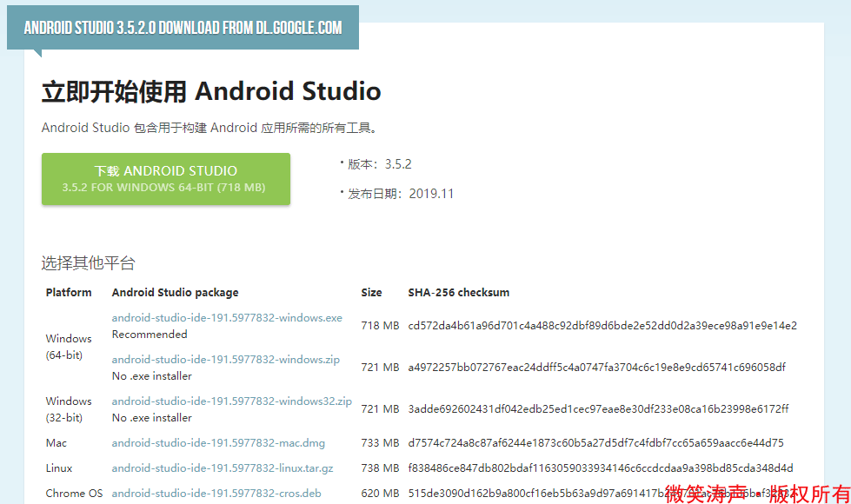The image size is (851, 504).
Task: Click the Mac platform cell
Action: [57, 443]
